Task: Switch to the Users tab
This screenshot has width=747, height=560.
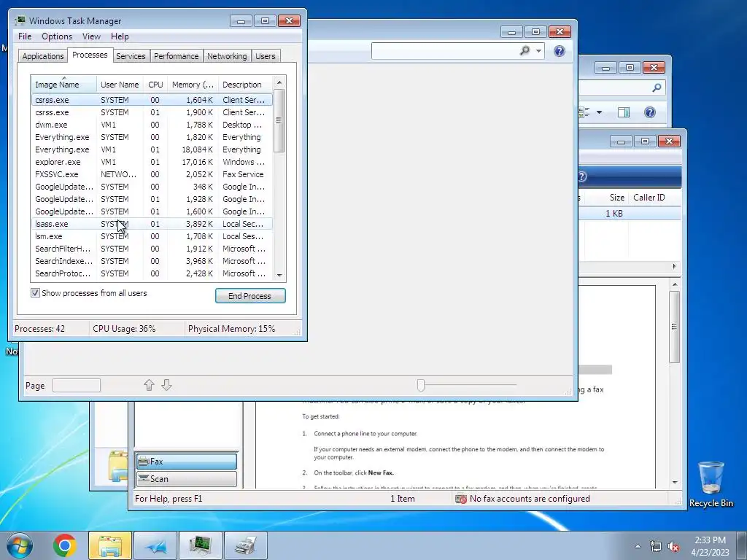Action: pos(266,56)
